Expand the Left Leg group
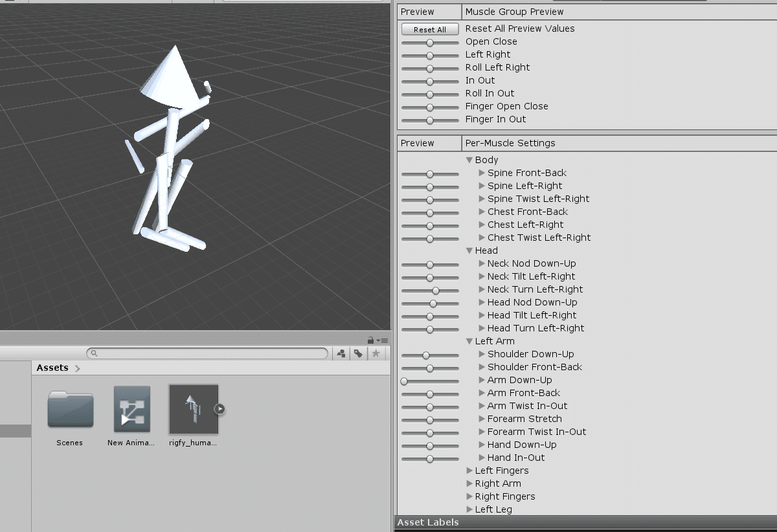 469,509
